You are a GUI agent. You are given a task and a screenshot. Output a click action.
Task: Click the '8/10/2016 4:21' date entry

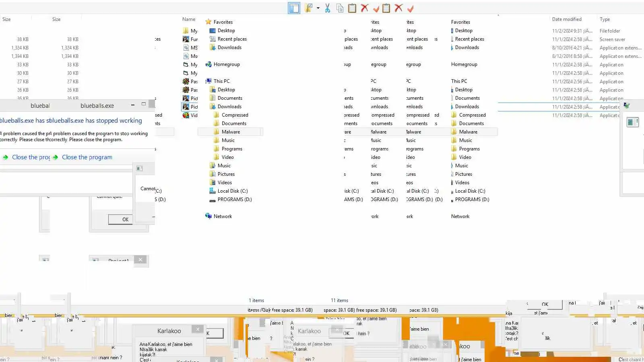tap(572, 48)
